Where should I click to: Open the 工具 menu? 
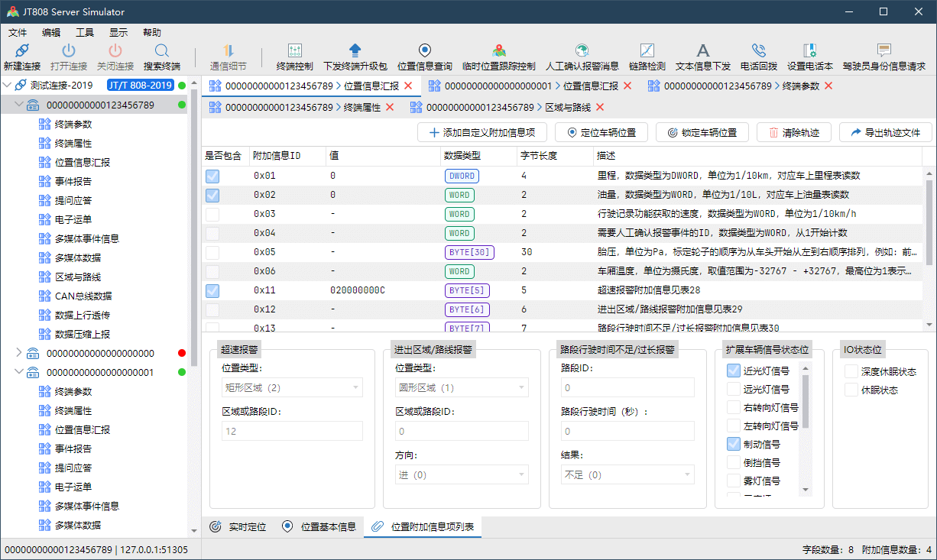coord(85,33)
